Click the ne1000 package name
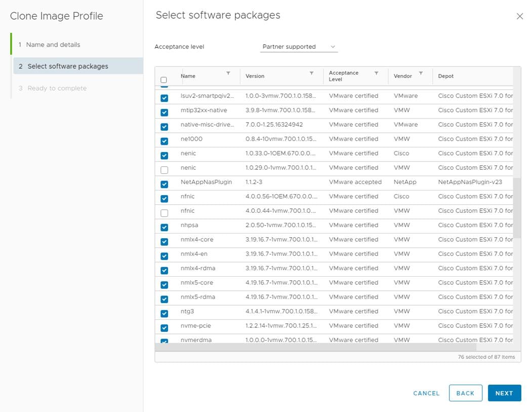Viewport: 532px width, 412px height. (191, 139)
